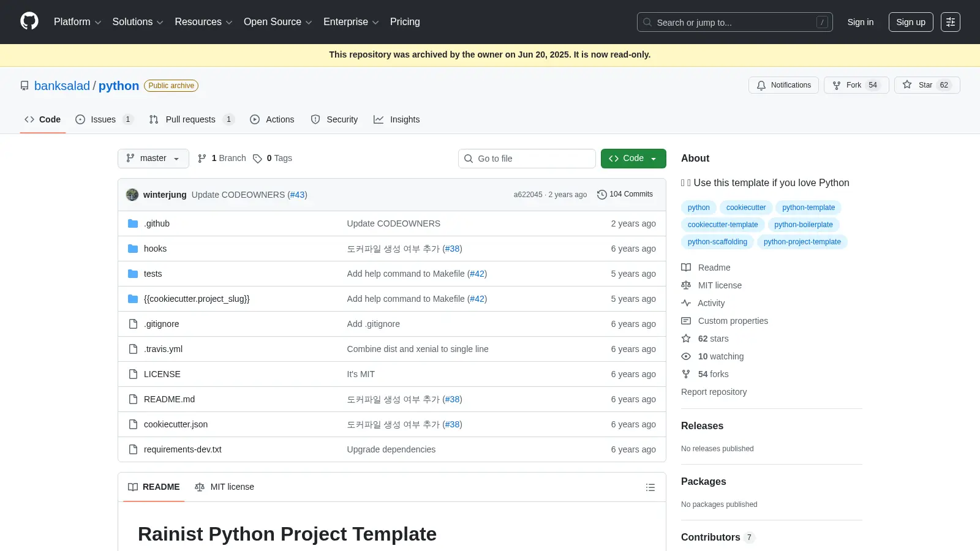The width and height of the screenshot is (980, 551).
Task: Open the README outline list icon
Action: [x=650, y=487]
